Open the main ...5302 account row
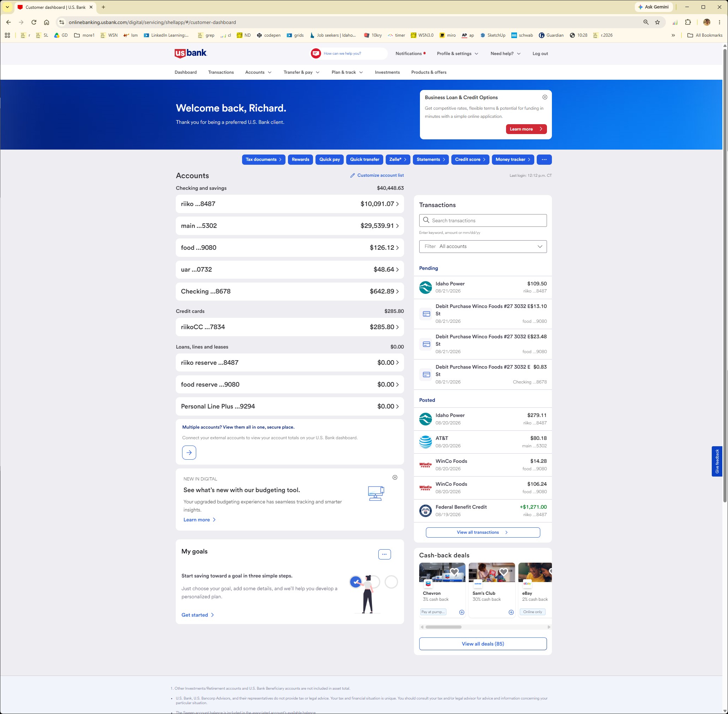The height and width of the screenshot is (714, 728). coord(290,226)
